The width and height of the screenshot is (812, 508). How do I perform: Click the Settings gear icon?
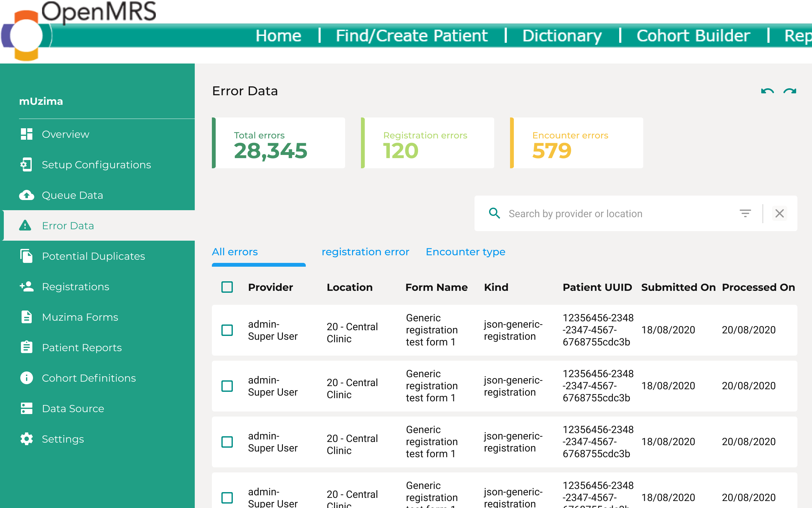(27, 439)
